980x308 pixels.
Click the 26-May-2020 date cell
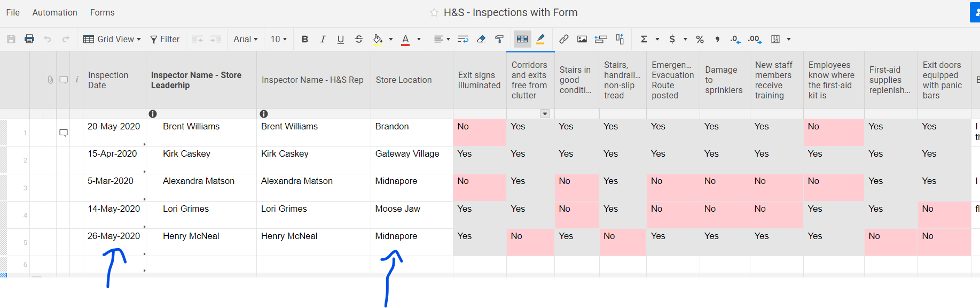(114, 242)
